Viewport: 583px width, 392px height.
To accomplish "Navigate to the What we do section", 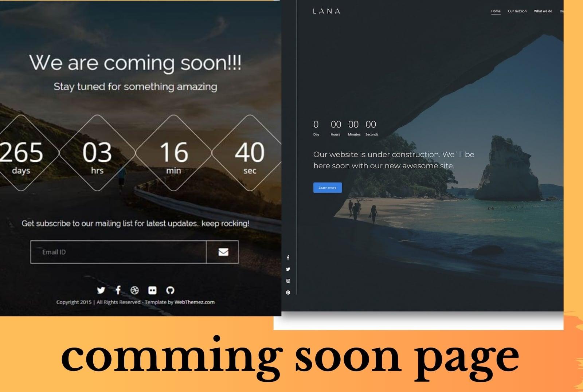I will point(542,11).
